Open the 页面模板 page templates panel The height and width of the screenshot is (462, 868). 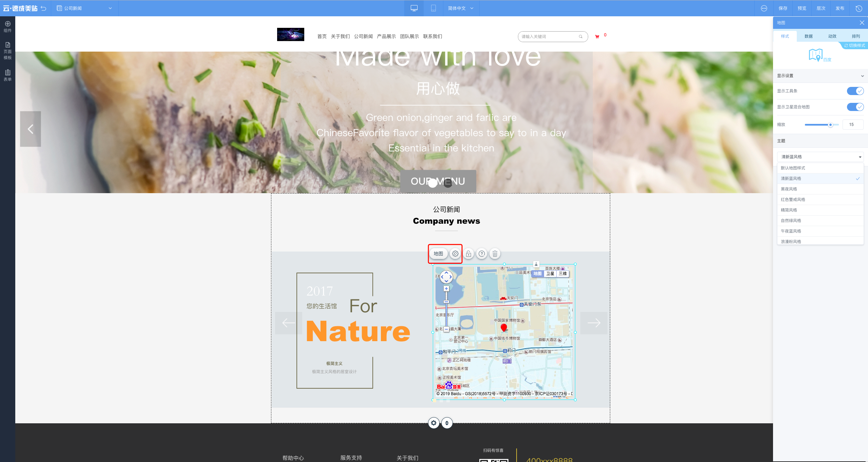click(7, 51)
